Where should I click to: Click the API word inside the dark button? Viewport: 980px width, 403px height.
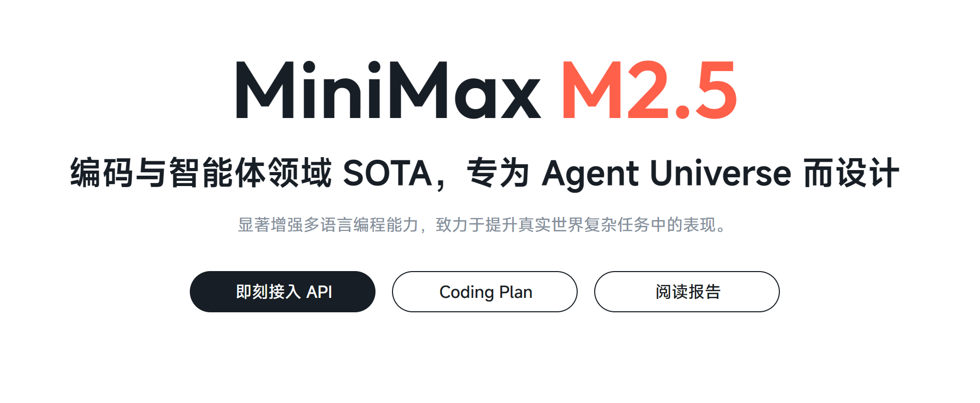click(x=319, y=292)
